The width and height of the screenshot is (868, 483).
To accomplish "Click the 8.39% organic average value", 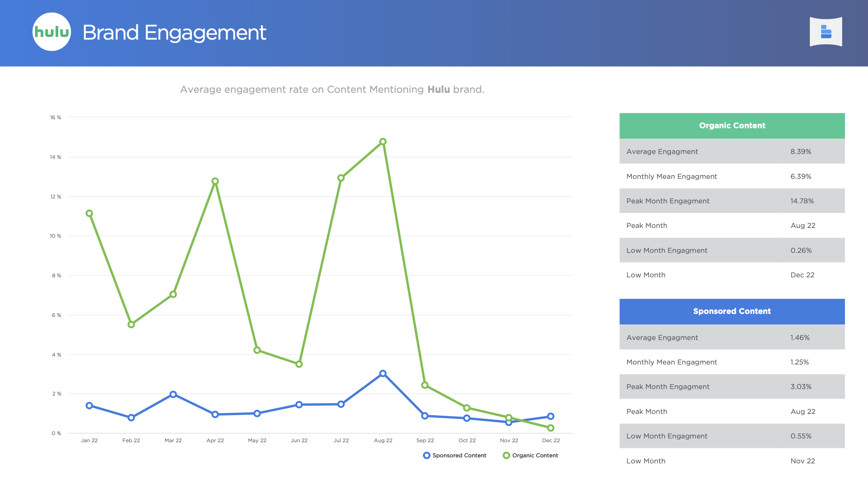I will click(801, 151).
